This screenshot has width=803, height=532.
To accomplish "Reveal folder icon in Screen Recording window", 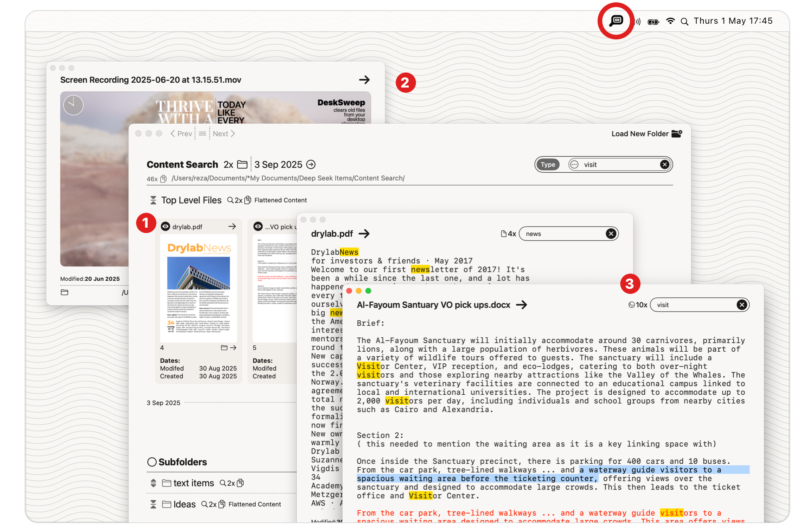I will tap(64, 292).
